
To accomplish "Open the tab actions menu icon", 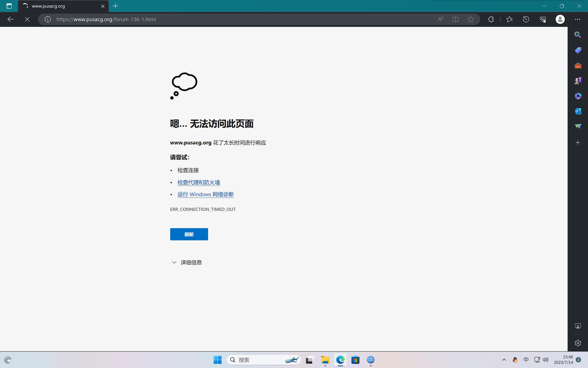I will 9,6.
